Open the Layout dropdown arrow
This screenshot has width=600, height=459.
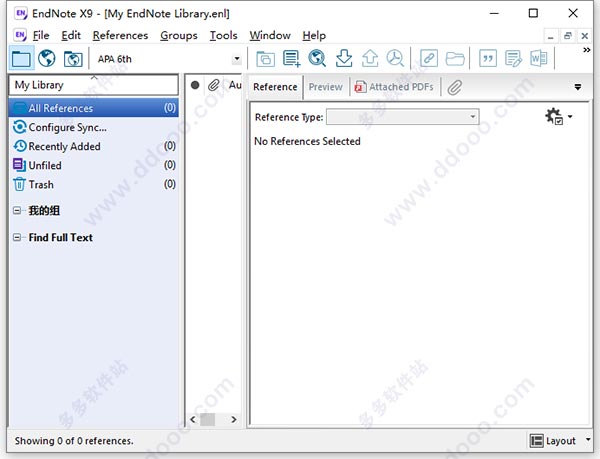(588, 440)
